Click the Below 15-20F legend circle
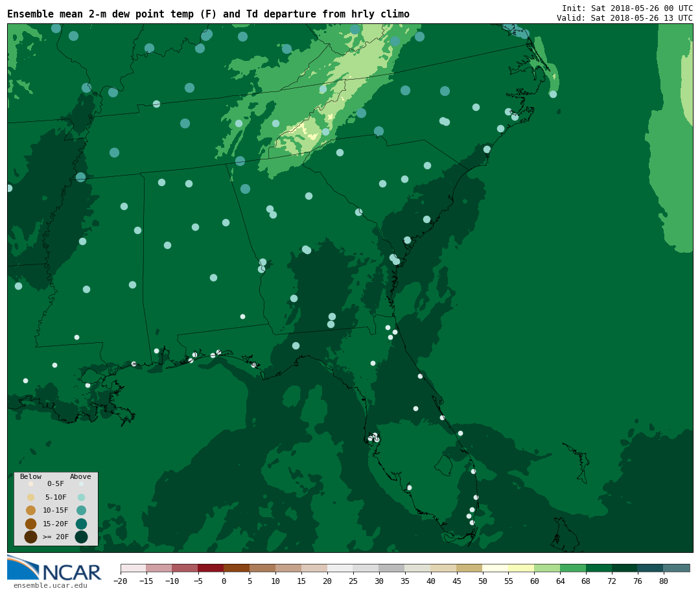The width and height of the screenshot is (700, 593). [31, 524]
